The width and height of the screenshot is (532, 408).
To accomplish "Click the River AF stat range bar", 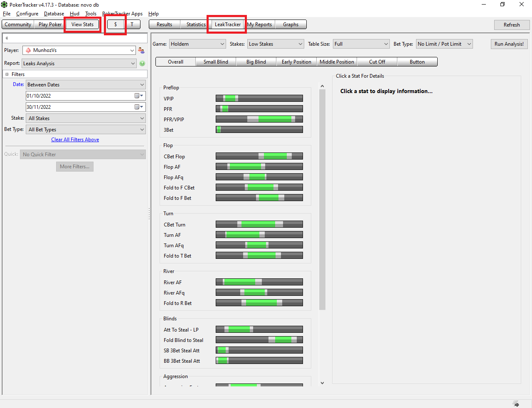I will pyautogui.click(x=259, y=282).
